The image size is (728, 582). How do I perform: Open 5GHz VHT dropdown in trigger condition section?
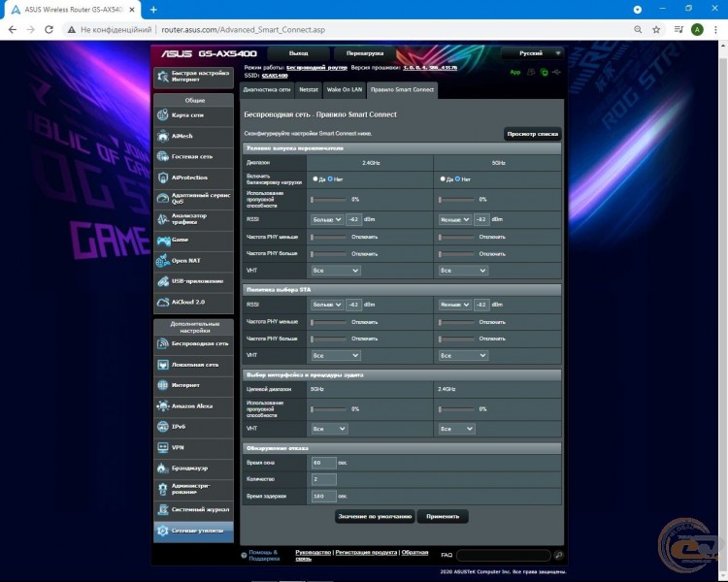(x=463, y=271)
